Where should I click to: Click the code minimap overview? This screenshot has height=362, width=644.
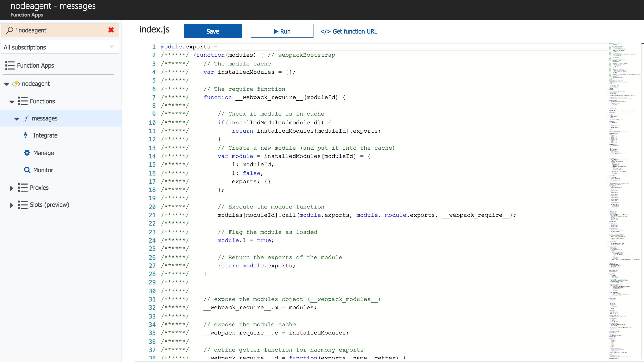tap(624, 201)
